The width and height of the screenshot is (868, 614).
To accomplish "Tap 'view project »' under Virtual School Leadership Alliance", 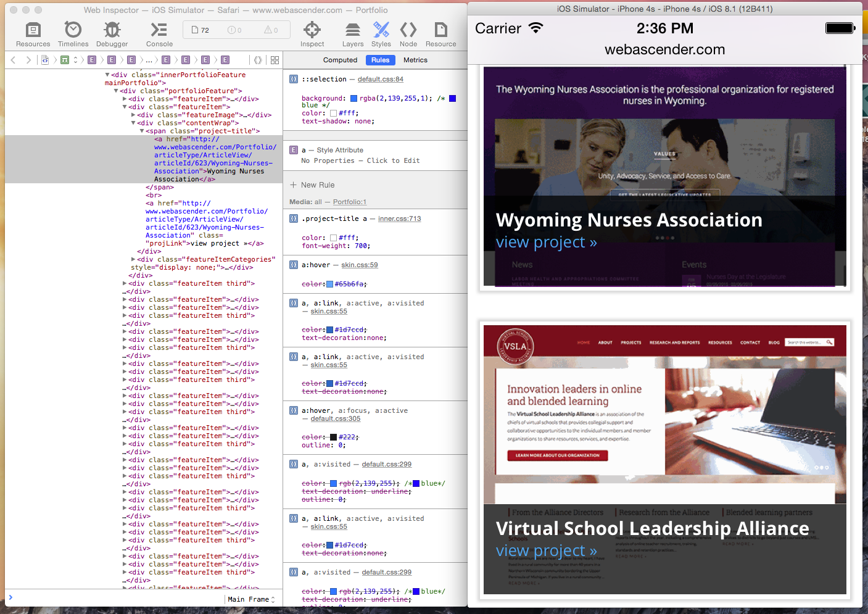I will [x=547, y=550].
